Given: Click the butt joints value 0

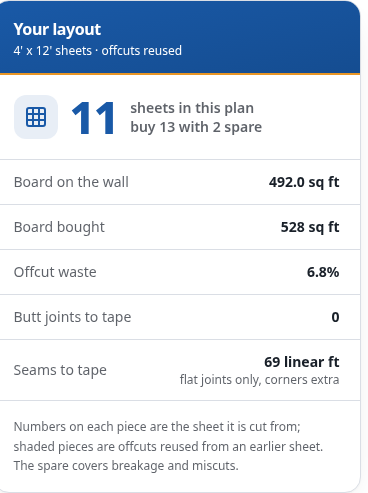Looking at the screenshot, I should pyautogui.click(x=335, y=317).
